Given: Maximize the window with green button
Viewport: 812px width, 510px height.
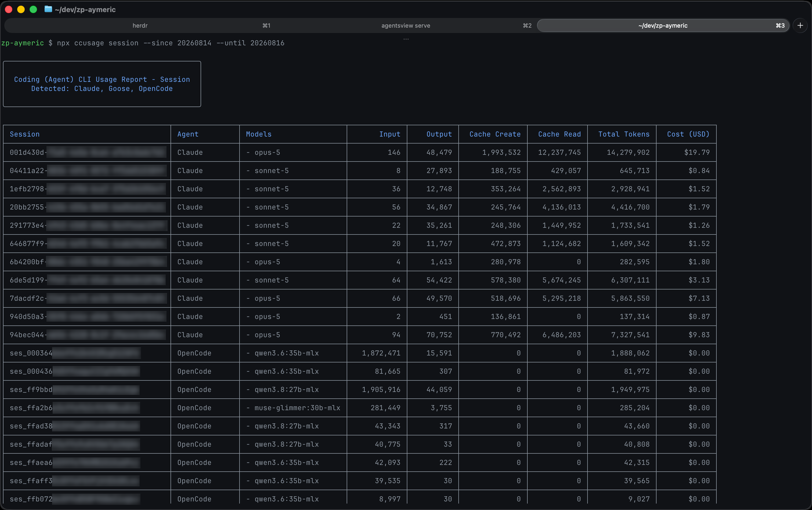Looking at the screenshot, I should (x=33, y=9).
